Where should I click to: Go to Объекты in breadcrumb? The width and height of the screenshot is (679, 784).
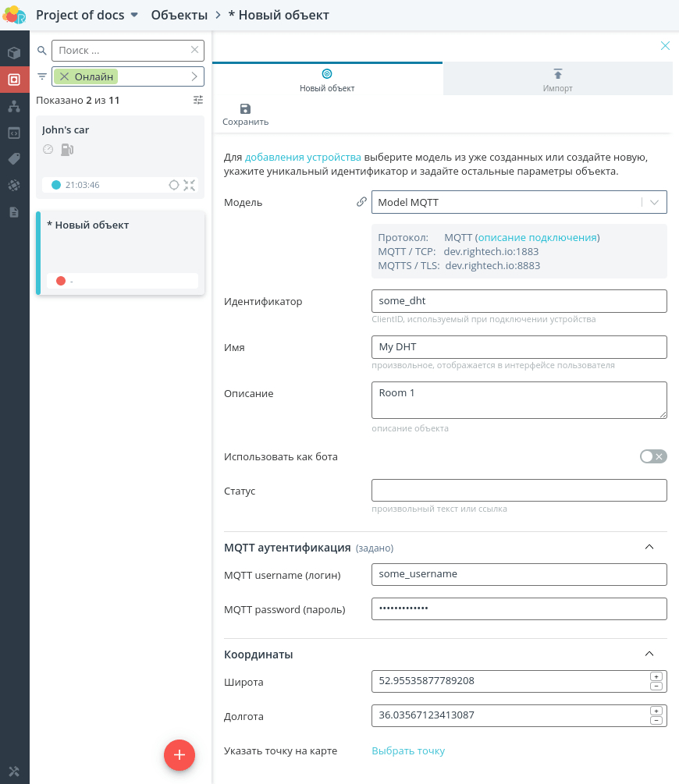click(x=180, y=15)
